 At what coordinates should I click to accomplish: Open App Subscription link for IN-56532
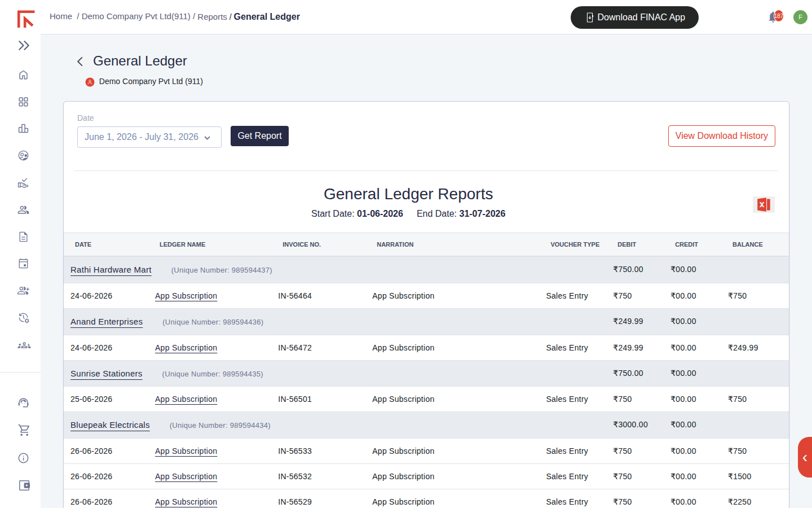pyautogui.click(x=186, y=476)
